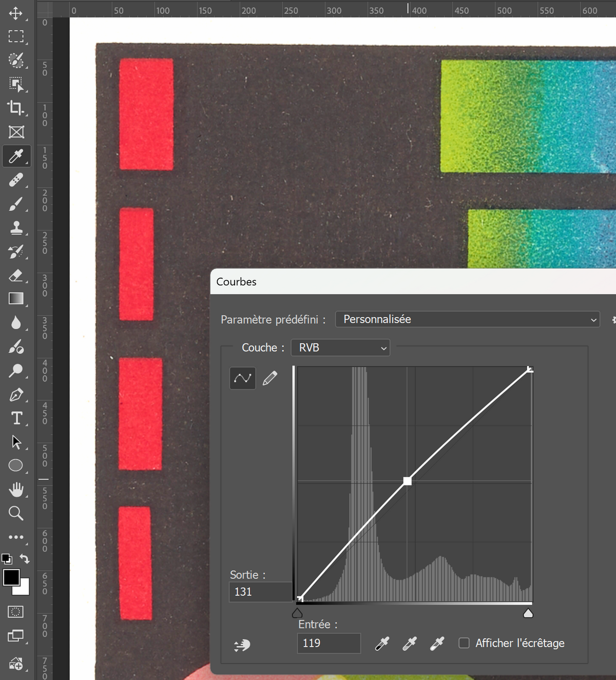Pick the black point eyedropper in Courbes
The width and height of the screenshot is (616, 680).
382,644
